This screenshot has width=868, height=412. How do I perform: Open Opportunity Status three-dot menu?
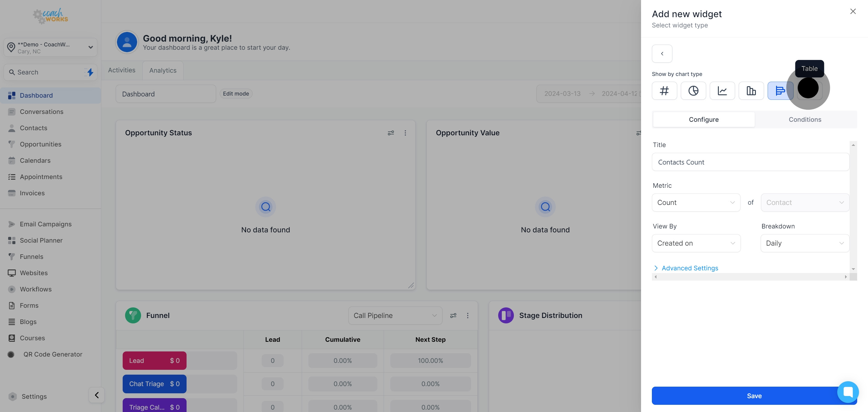pos(405,133)
